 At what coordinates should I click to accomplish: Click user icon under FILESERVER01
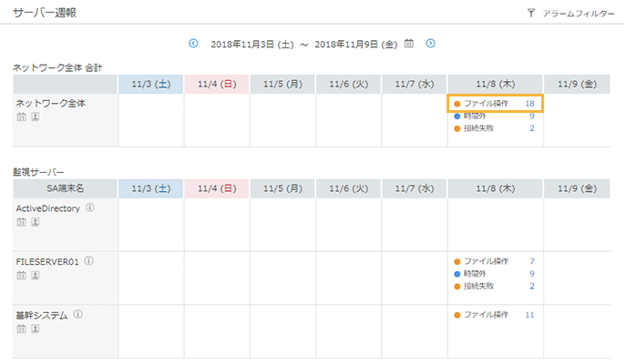coord(35,275)
